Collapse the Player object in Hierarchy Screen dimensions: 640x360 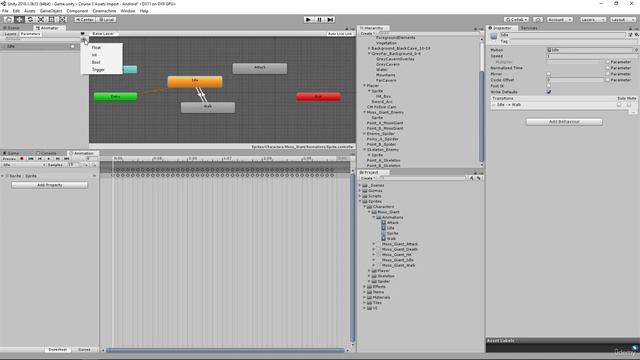[x=364, y=85]
